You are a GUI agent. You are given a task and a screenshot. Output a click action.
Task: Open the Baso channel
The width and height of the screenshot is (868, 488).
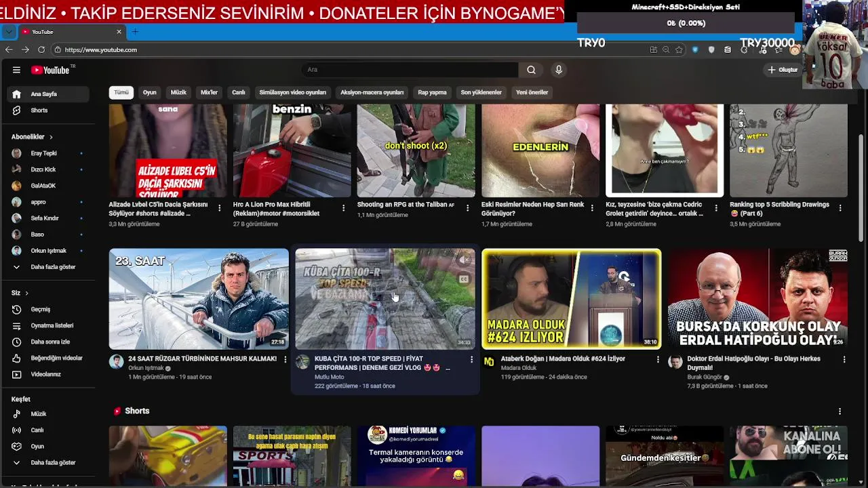(47, 235)
